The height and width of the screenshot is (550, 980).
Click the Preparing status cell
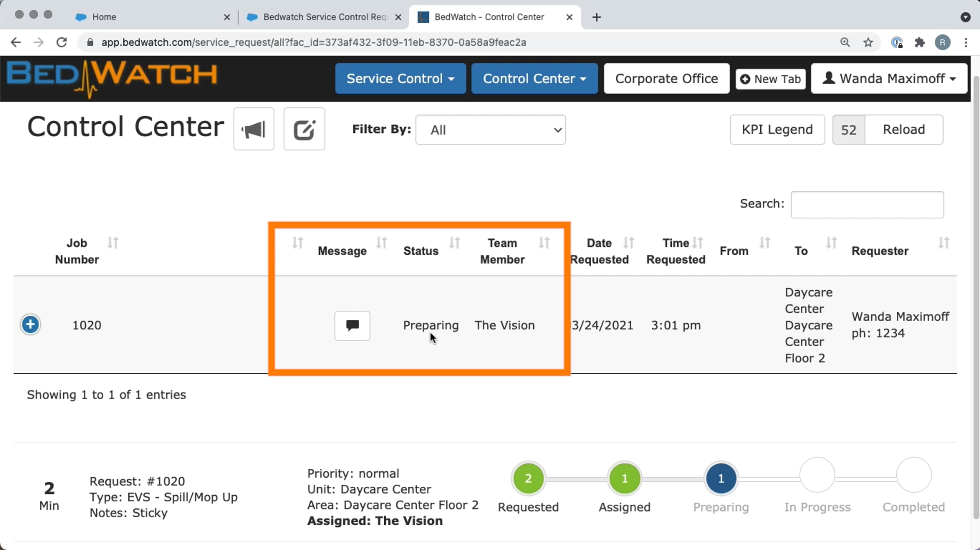431,325
